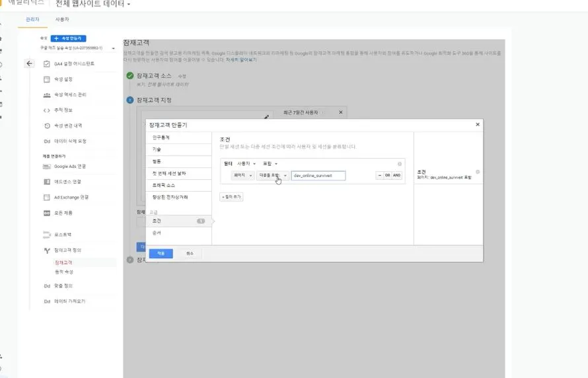This screenshot has width=588, height=378.
Task: Open 속성 변경 내역 history icon
Action: [x=47, y=126]
